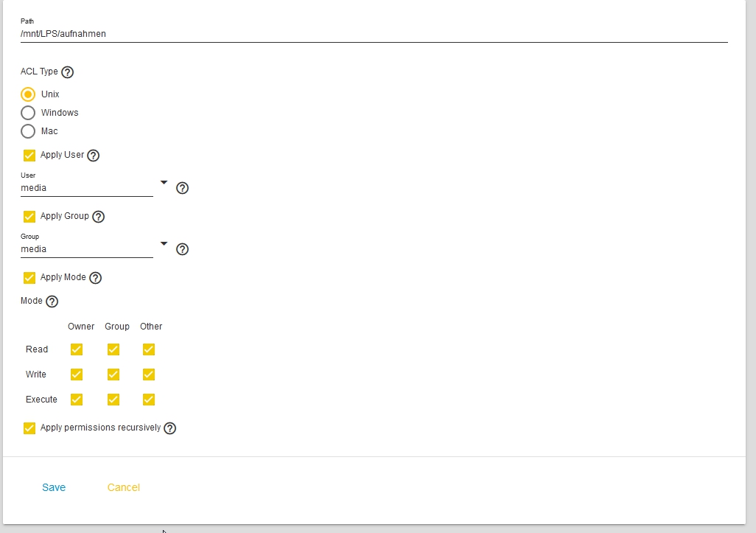Select the Mac ACL type

28,131
